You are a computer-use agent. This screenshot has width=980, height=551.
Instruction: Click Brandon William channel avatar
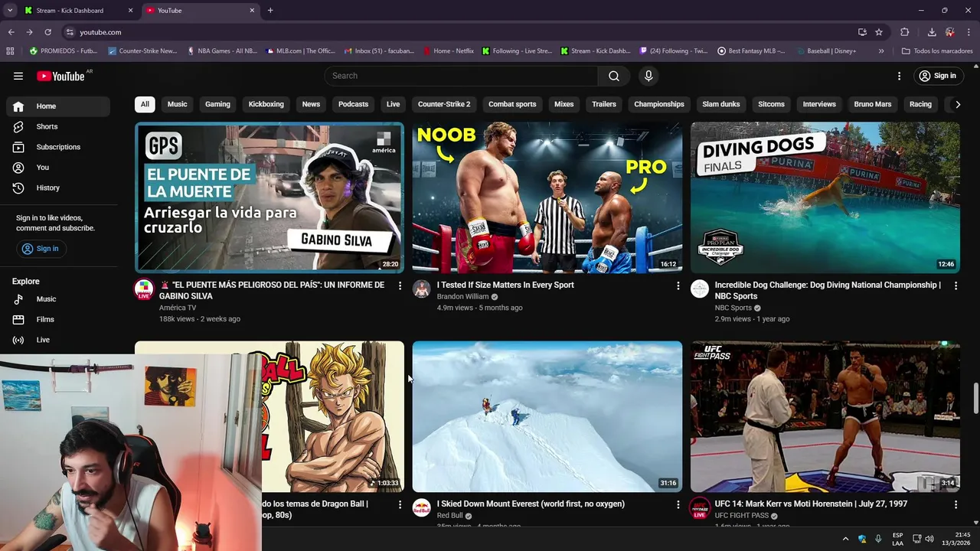click(x=422, y=289)
